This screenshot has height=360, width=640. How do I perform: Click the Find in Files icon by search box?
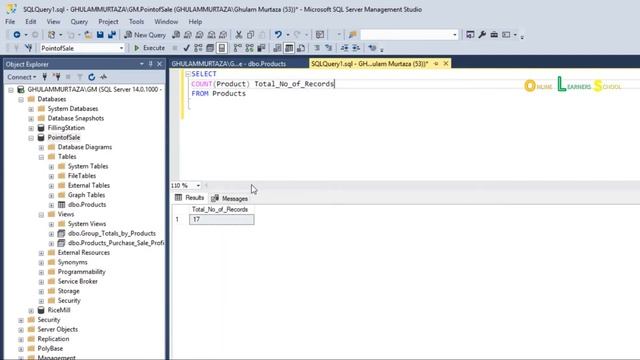tap(353, 35)
